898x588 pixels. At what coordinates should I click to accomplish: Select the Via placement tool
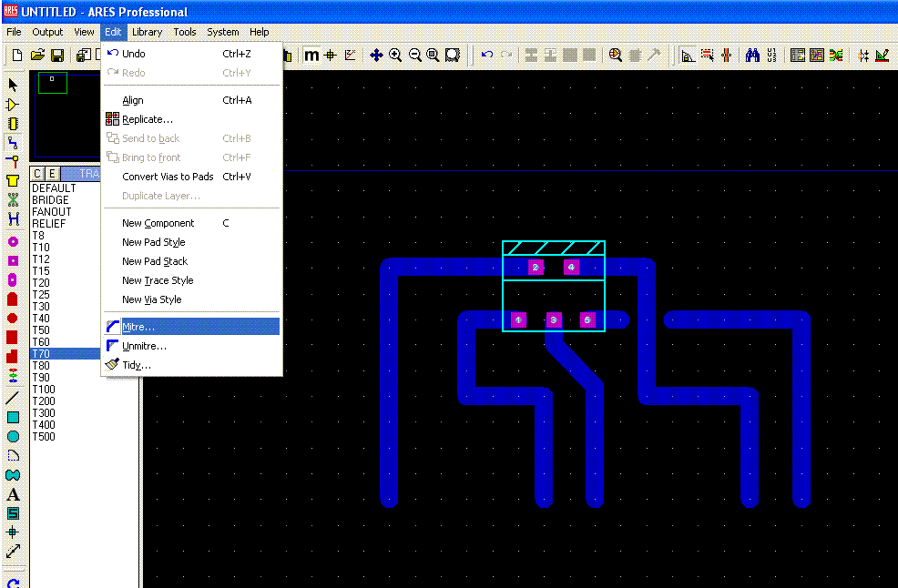click(13, 161)
